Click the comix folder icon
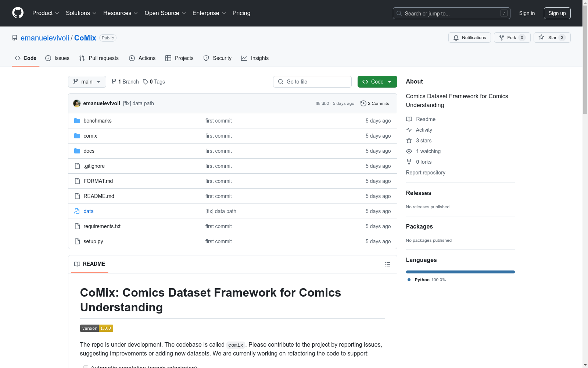 point(77,136)
